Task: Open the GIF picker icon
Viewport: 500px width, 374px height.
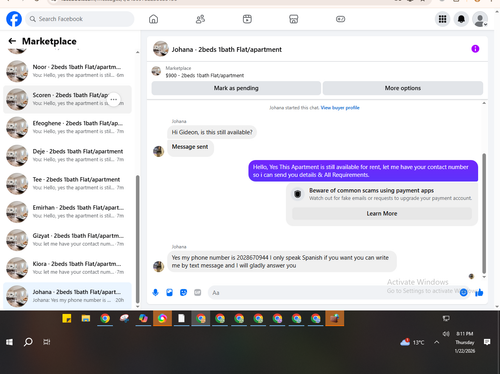Action: [x=198, y=292]
